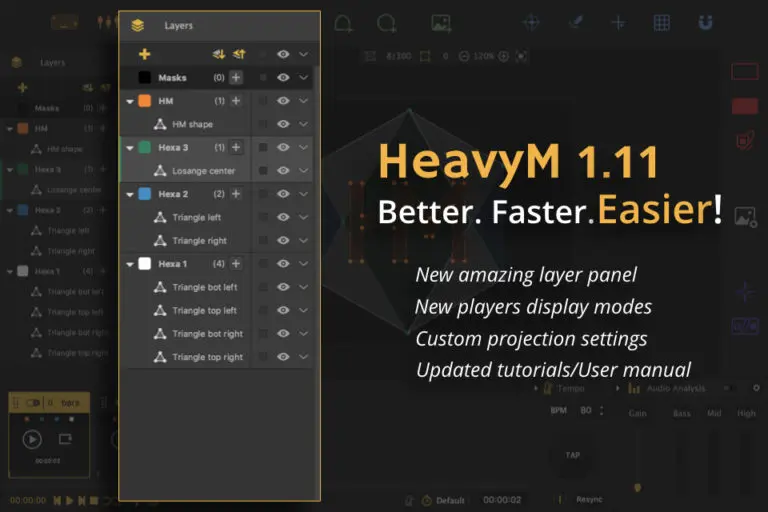Expand the Audio Analysis section
The image size is (768, 512).
(x=618, y=389)
